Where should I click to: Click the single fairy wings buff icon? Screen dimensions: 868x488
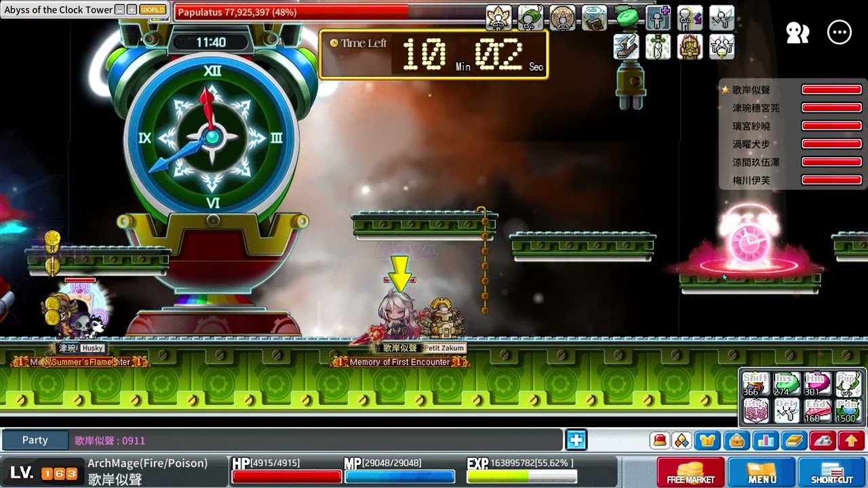point(722,18)
